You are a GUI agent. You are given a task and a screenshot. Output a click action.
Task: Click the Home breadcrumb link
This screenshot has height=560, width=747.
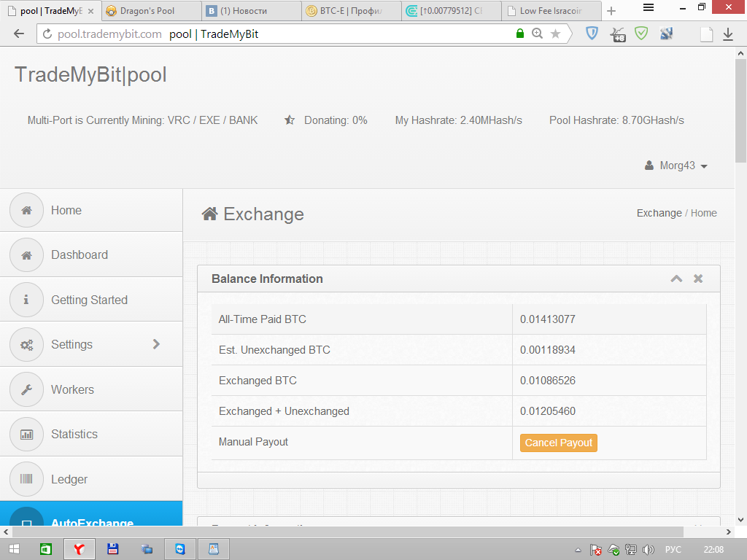704,213
